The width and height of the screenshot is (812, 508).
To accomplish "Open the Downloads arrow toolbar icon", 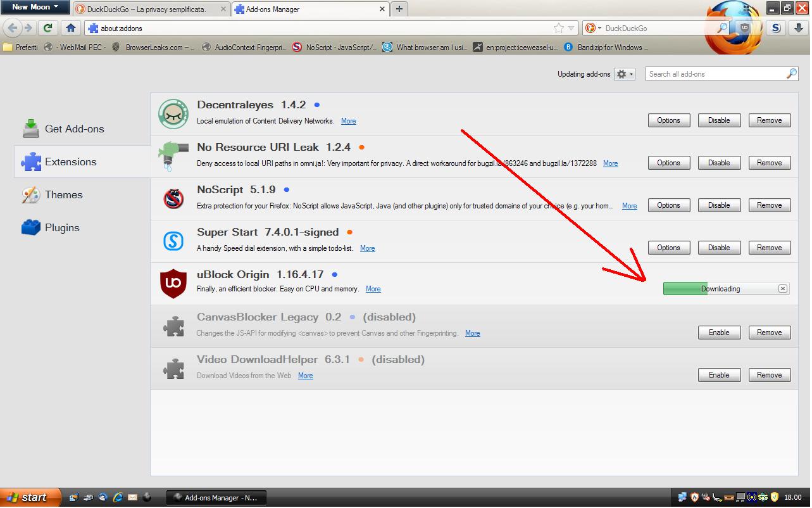I will 799,28.
